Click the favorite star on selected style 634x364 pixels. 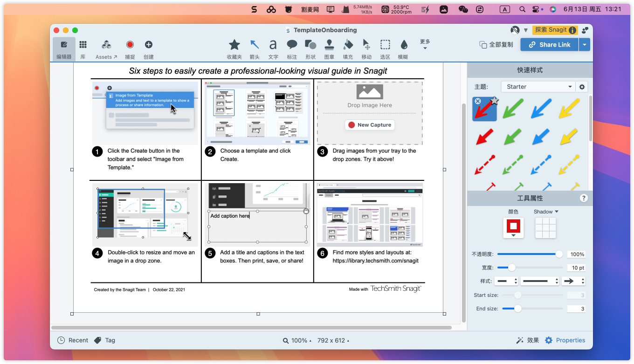494,101
